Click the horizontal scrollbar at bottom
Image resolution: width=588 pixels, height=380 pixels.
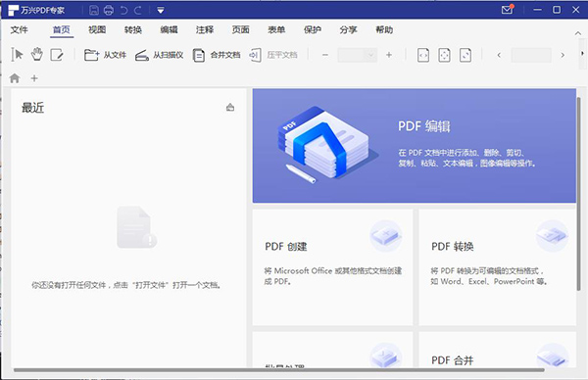279,370
